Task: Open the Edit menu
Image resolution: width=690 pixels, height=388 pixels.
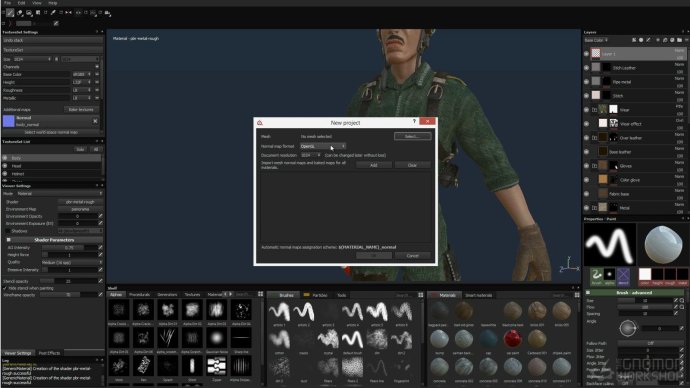Action: pos(22,3)
